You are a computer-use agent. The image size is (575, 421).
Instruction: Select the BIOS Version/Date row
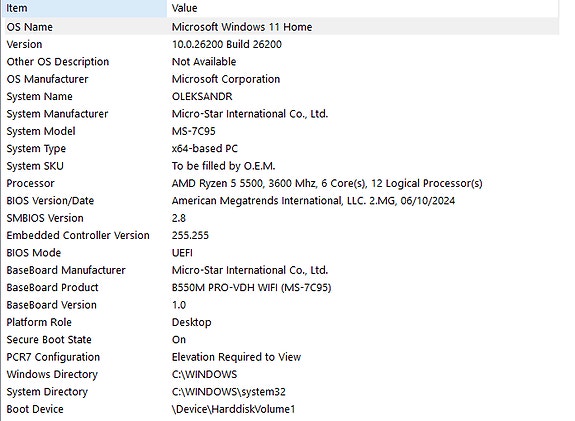281,201
